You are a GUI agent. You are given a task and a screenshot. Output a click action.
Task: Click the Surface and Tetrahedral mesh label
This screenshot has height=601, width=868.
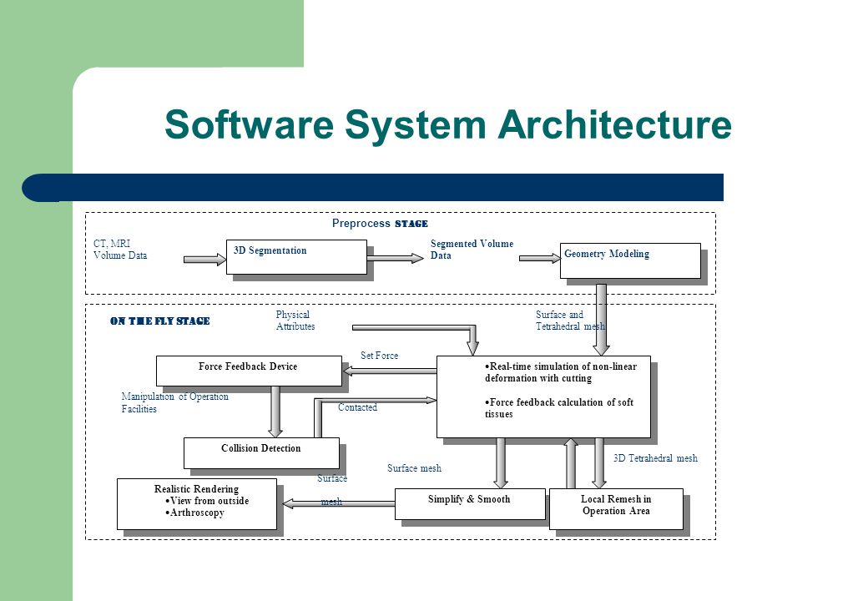[569, 321]
